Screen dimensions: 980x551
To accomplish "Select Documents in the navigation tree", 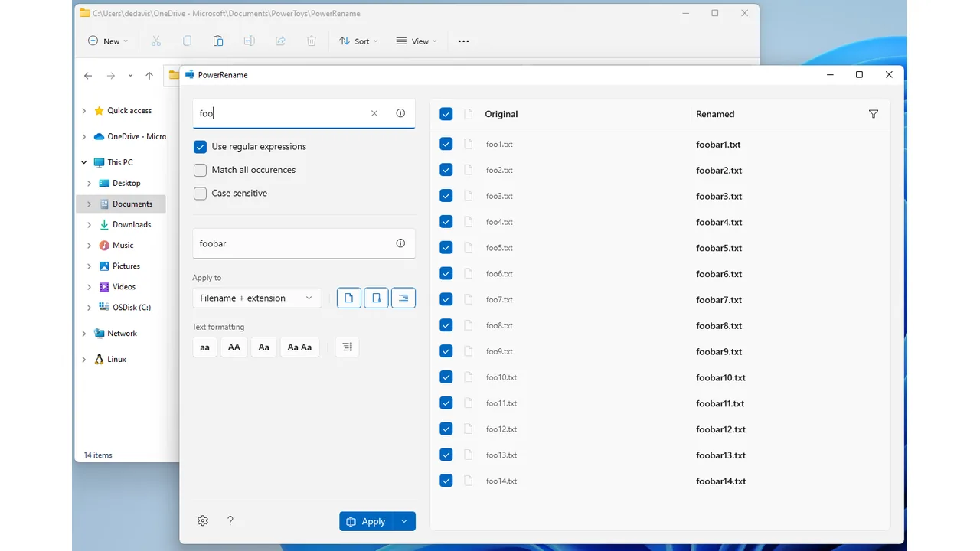I will tap(132, 204).
